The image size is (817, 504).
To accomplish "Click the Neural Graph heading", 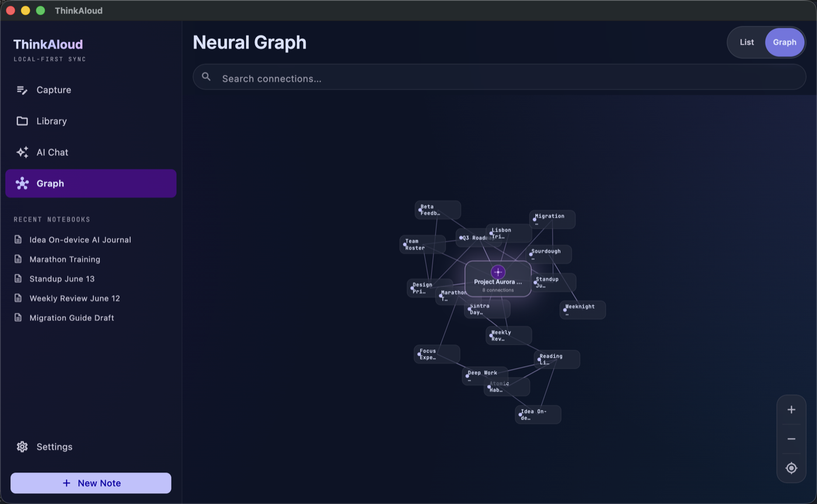I will [250, 43].
